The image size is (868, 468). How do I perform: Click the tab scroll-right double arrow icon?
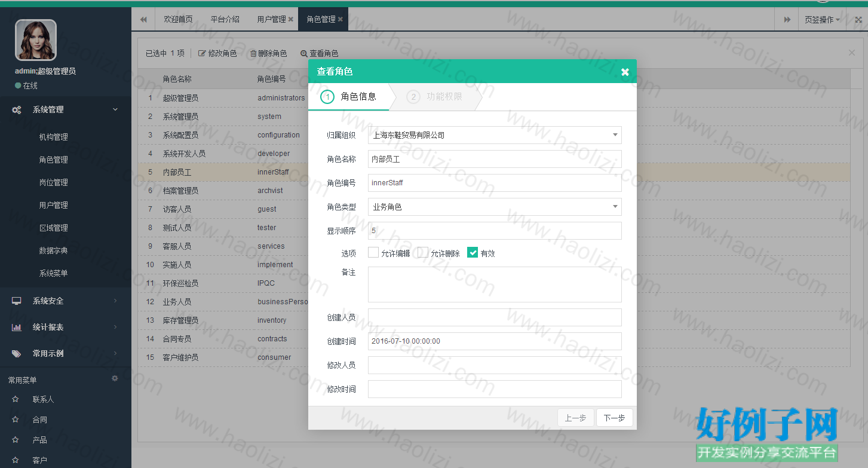(787, 20)
